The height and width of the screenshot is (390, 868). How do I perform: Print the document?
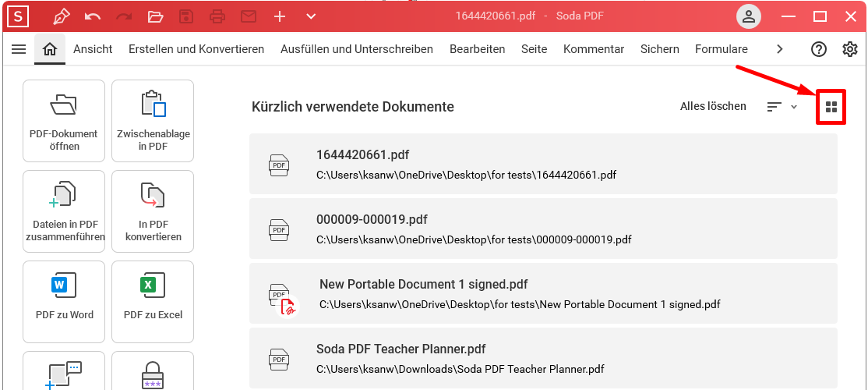click(x=217, y=16)
